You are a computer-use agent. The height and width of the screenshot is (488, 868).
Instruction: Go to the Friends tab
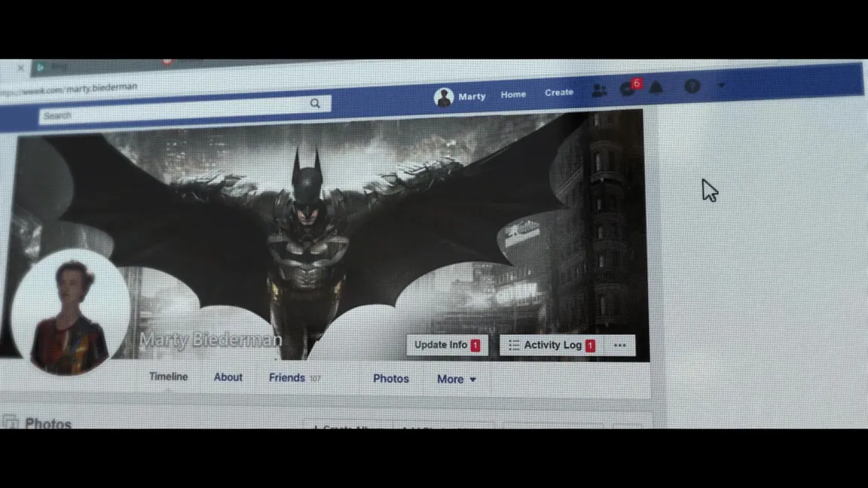click(287, 378)
